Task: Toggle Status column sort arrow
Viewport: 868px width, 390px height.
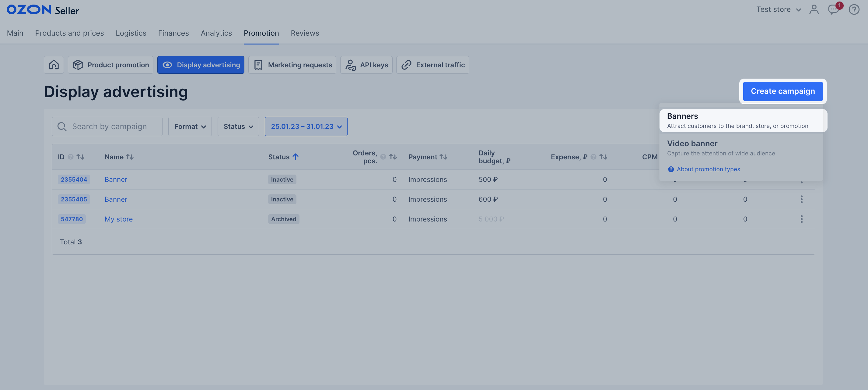Action: 296,157
